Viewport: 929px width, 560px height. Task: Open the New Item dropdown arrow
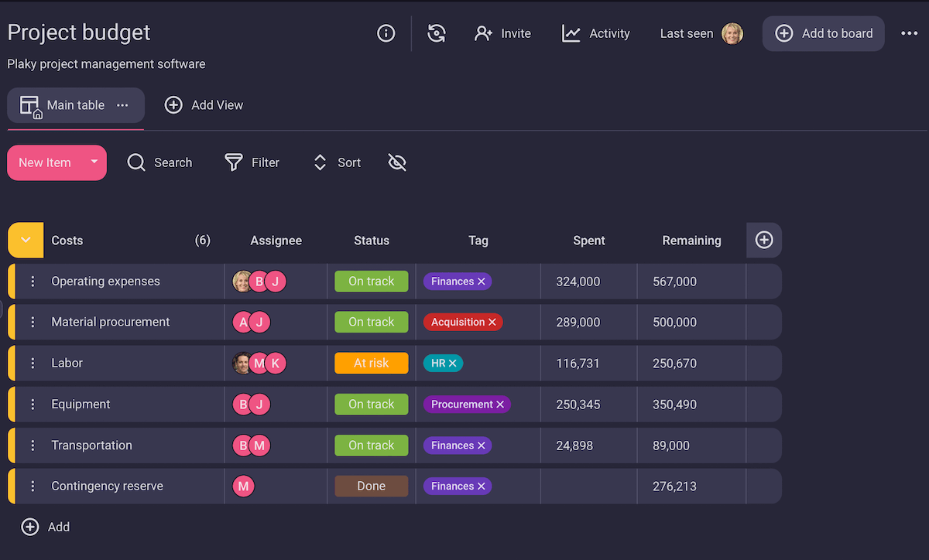(x=94, y=162)
